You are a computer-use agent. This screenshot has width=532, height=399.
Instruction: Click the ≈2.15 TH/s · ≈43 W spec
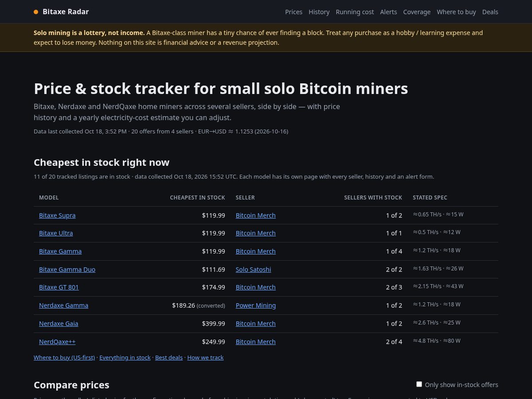(438, 286)
